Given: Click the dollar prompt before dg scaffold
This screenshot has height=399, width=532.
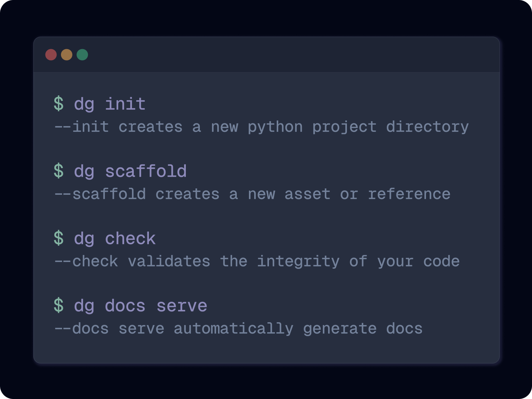Looking at the screenshot, I should coord(58,171).
